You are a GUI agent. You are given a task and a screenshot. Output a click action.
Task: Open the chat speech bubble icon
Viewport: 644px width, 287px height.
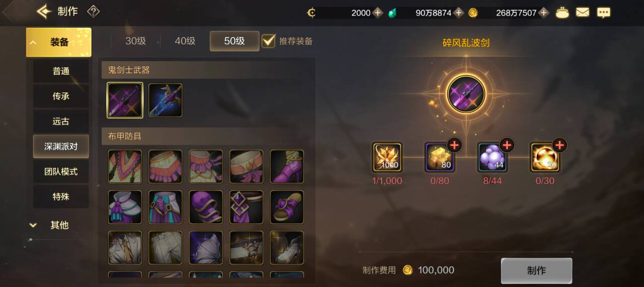604,13
